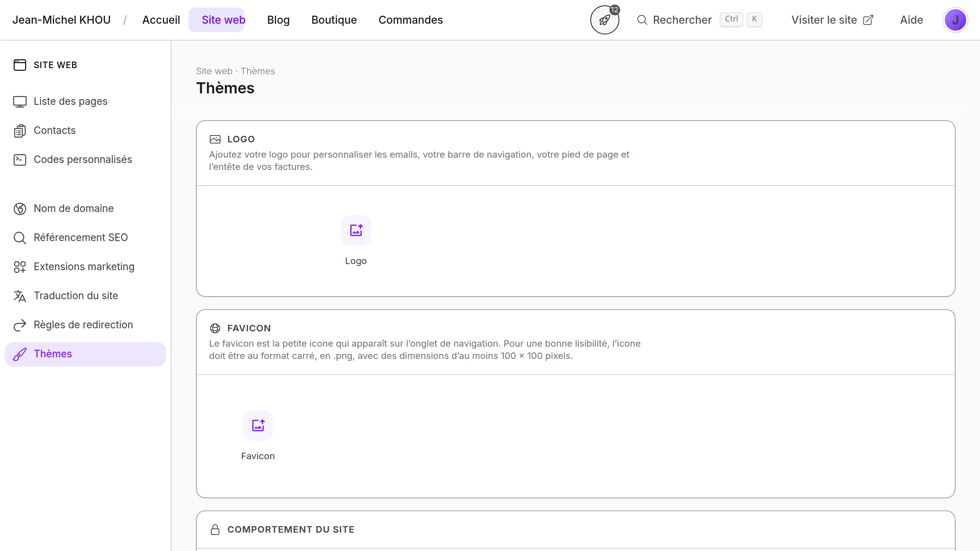Click Accueil in top navigation
This screenshot has width=980, height=551.
[161, 20]
